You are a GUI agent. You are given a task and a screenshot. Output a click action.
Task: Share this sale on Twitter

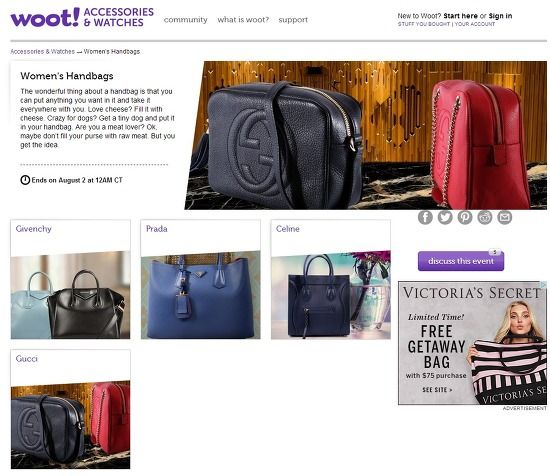(445, 217)
